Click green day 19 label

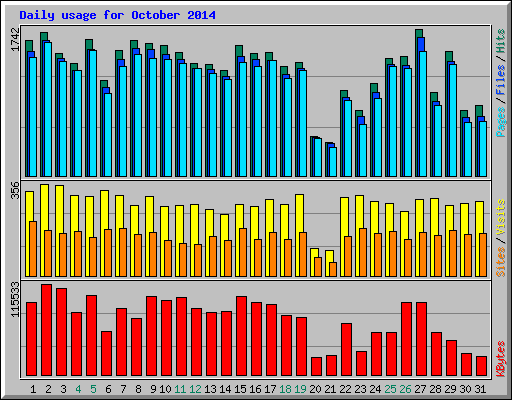pos(300,389)
